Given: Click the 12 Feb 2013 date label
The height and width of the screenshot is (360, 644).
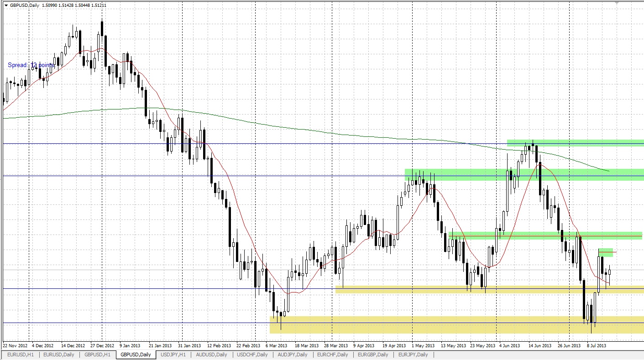Looking at the screenshot, I should 219,345.
